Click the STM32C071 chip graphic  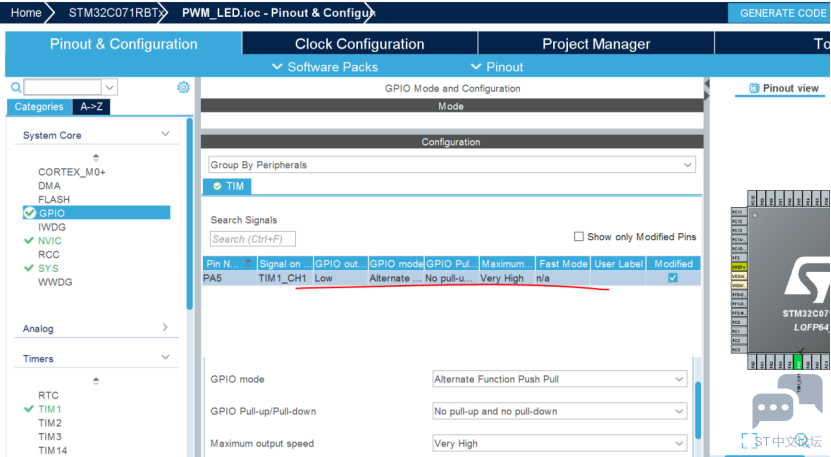790,279
